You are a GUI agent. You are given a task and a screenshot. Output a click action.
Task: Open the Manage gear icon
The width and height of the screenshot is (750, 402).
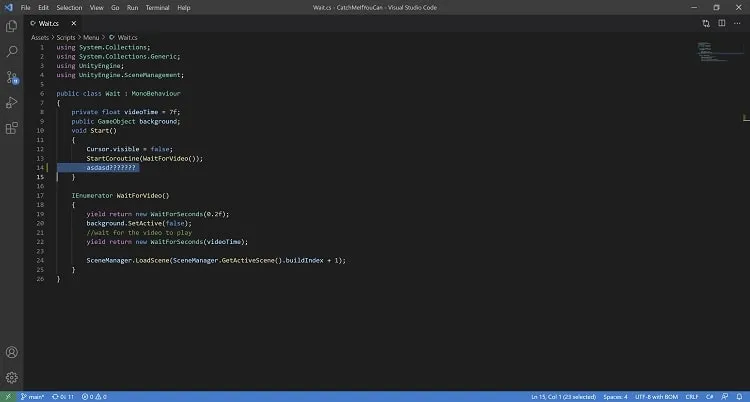(11, 378)
